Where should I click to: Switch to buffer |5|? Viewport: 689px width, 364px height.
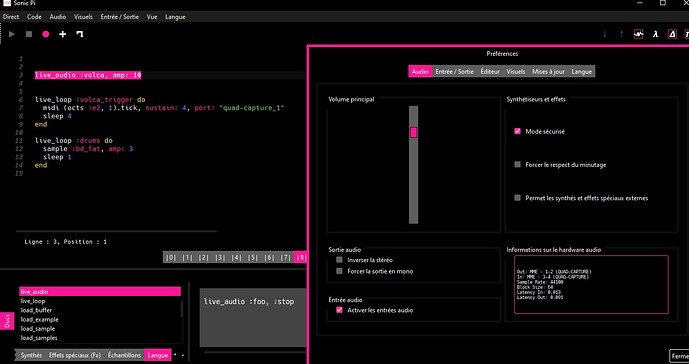(253, 257)
